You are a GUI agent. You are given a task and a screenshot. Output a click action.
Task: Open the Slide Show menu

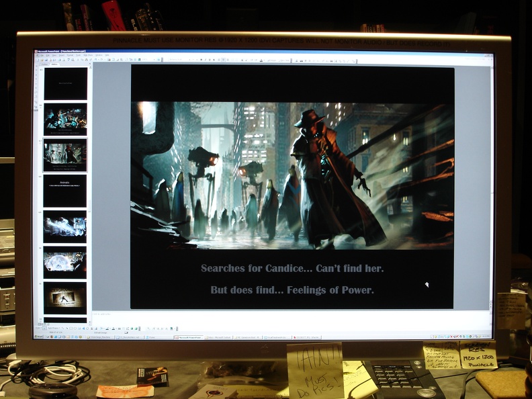pyautogui.click(x=88, y=55)
